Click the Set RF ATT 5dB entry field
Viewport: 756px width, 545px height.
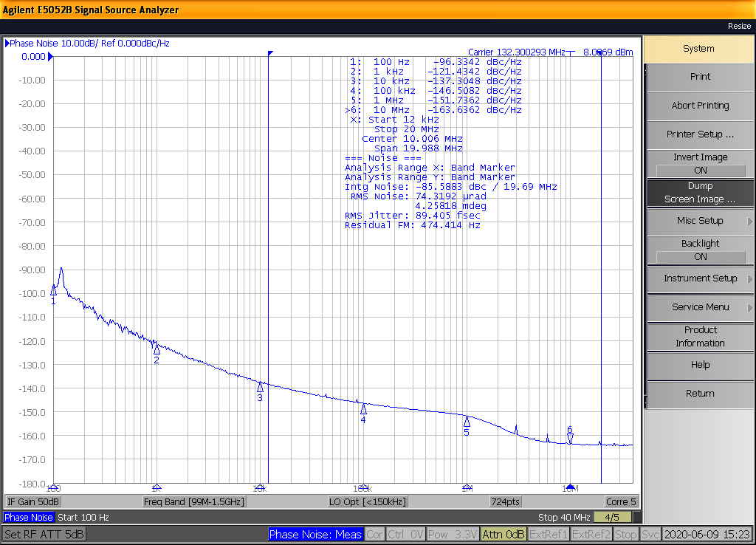click(44, 535)
